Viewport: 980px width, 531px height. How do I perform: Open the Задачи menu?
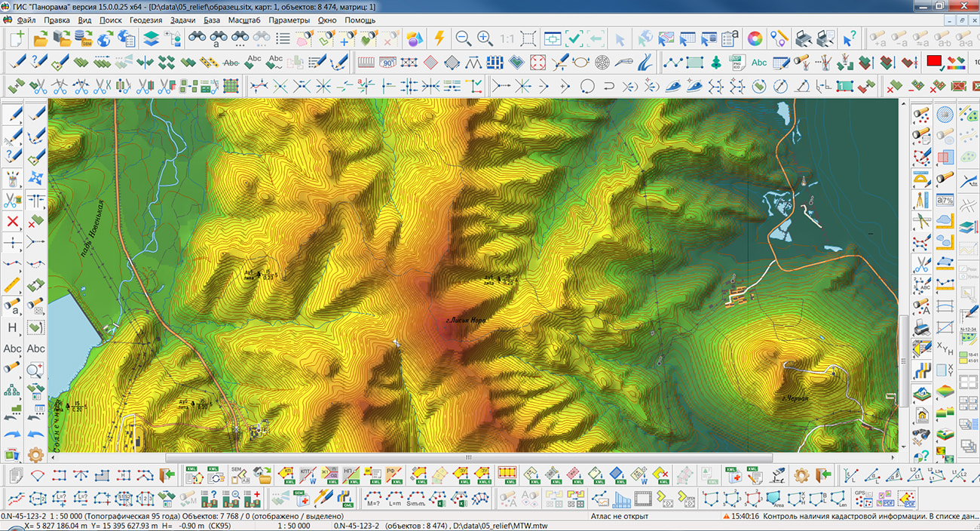pyautogui.click(x=182, y=20)
